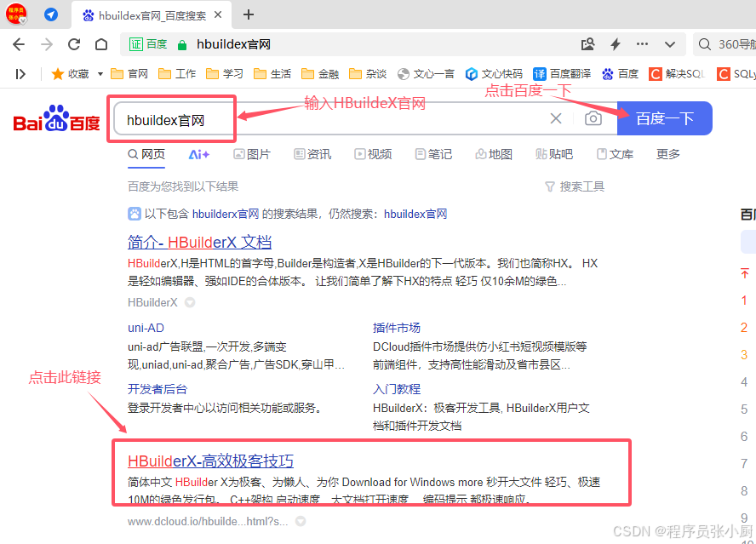
Task: Jump to hot-search item 1
Action: tap(744, 301)
